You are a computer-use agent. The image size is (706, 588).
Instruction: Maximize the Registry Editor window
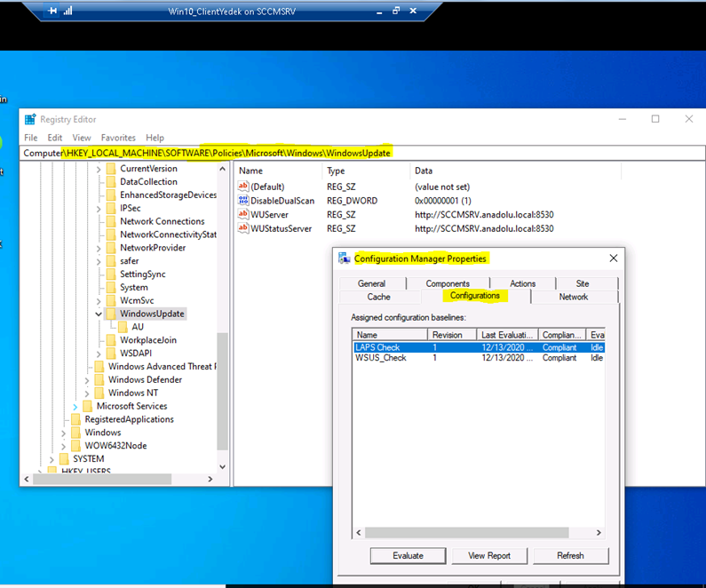click(x=655, y=119)
